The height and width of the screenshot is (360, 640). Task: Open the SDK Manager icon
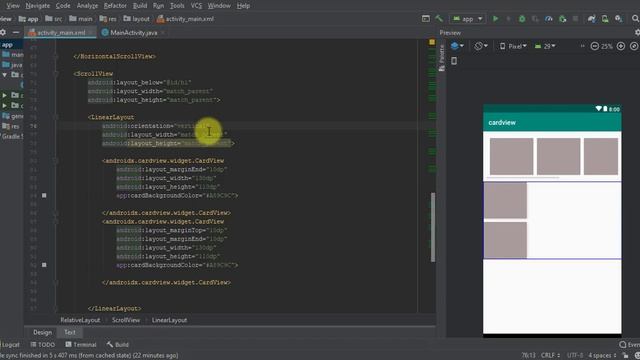click(619, 19)
